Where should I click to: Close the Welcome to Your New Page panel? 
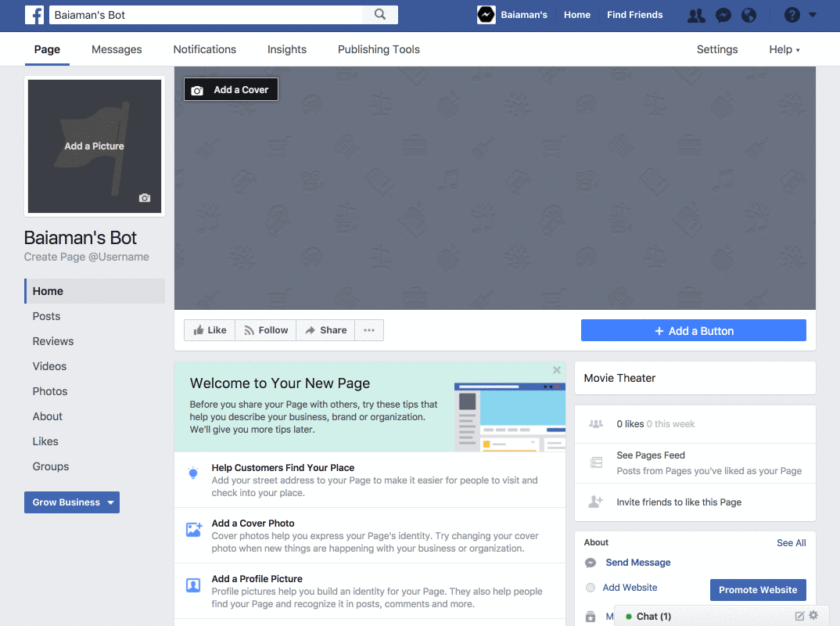pyautogui.click(x=557, y=370)
